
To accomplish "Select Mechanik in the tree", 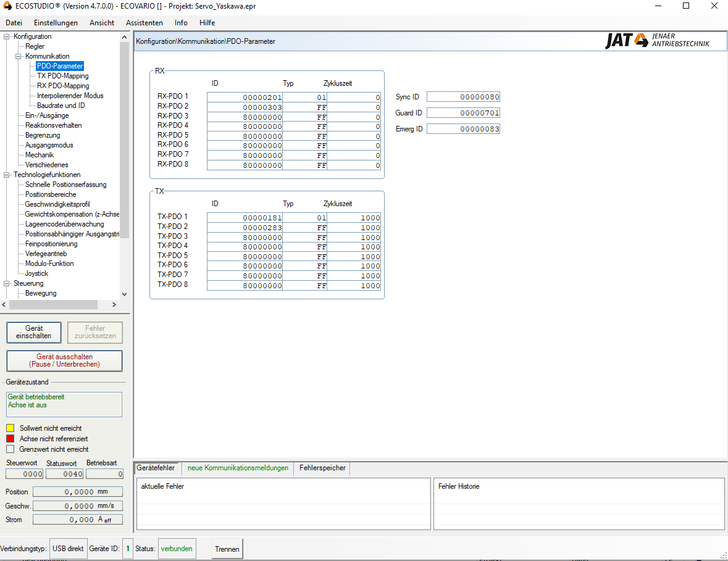I will pos(40,155).
